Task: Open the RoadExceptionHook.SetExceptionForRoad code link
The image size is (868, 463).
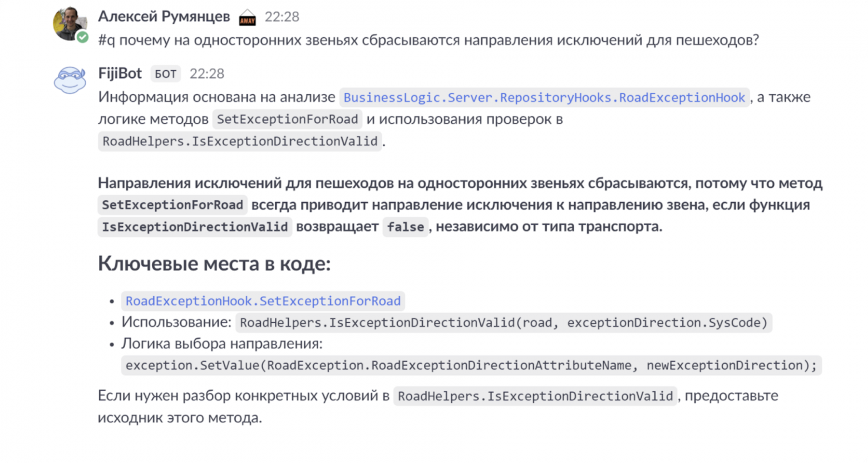Action: click(x=263, y=301)
